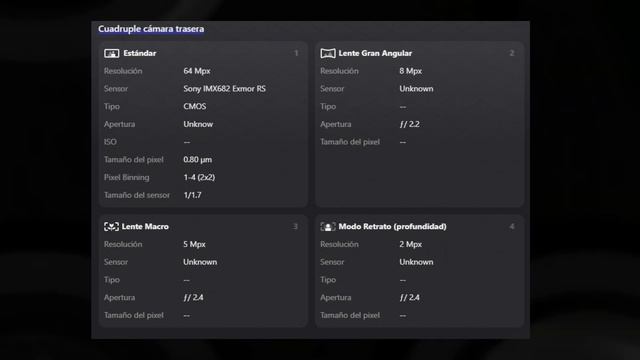Click the Modo Retrato (profundidad) title
This screenshot has width=640, height=360.
click(392, 227)
